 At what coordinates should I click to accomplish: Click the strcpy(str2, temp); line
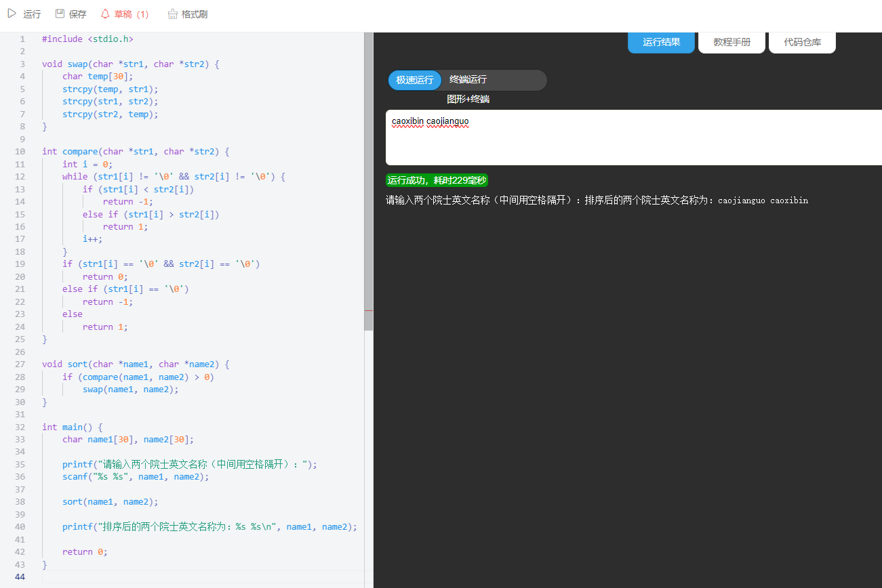[x=110, y=114]
